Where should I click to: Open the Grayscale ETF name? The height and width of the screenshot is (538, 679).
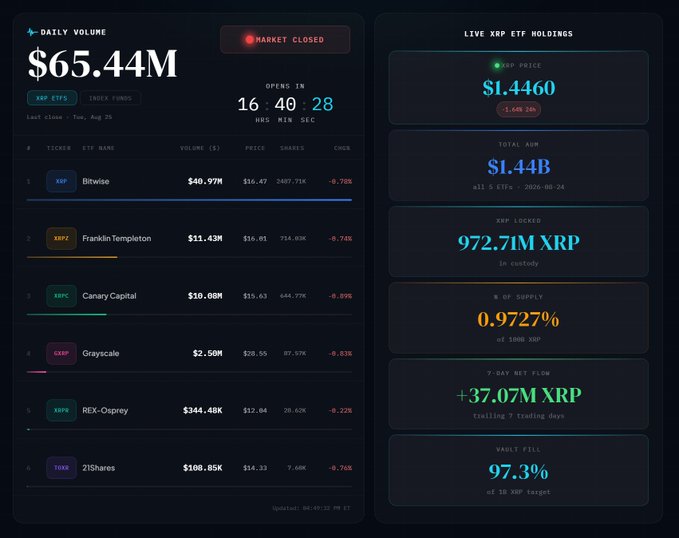click(100, 353)
